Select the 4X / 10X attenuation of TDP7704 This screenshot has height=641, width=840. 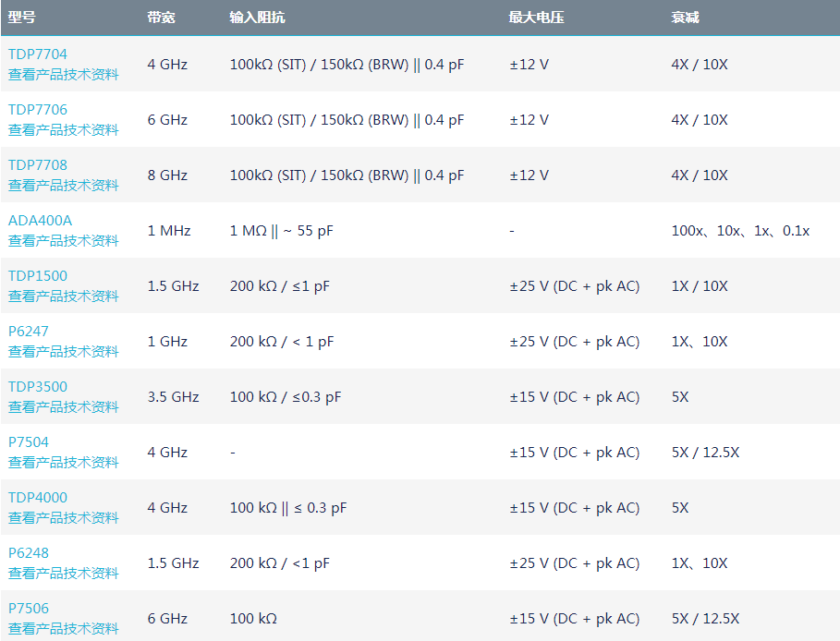click(700, 65)
